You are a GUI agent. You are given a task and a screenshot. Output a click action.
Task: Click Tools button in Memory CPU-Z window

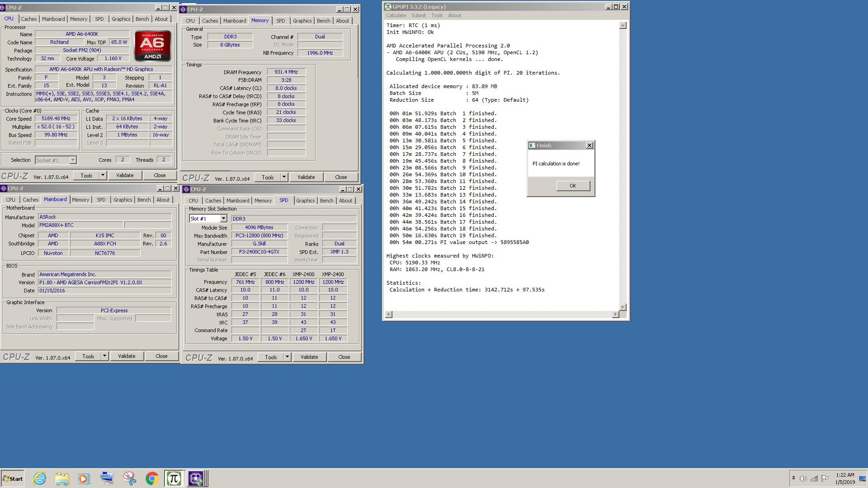point(268,177)
